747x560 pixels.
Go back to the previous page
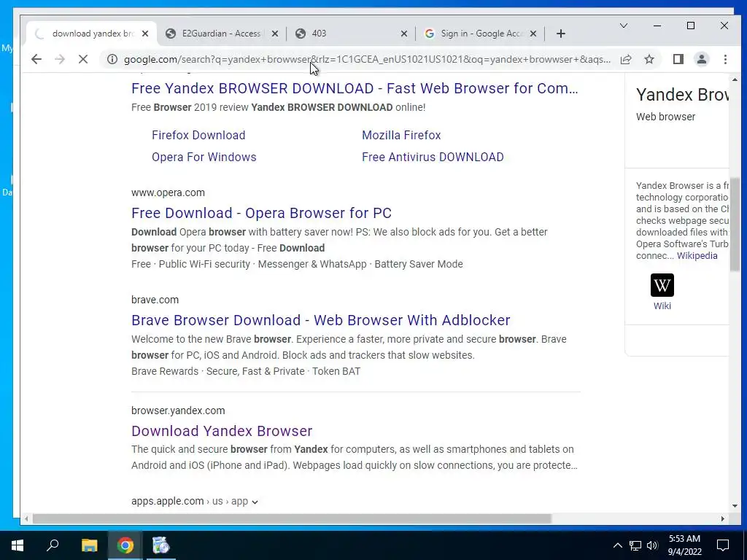[x=36, y=59]
